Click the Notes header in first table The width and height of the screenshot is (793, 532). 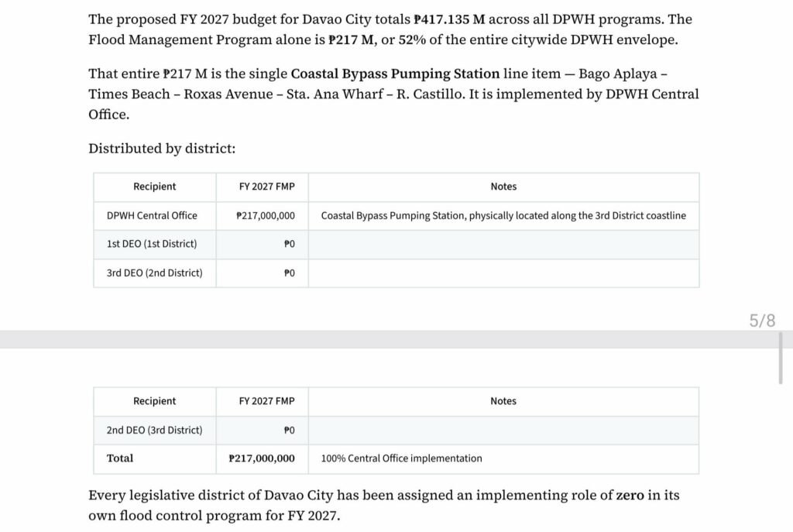503,187
